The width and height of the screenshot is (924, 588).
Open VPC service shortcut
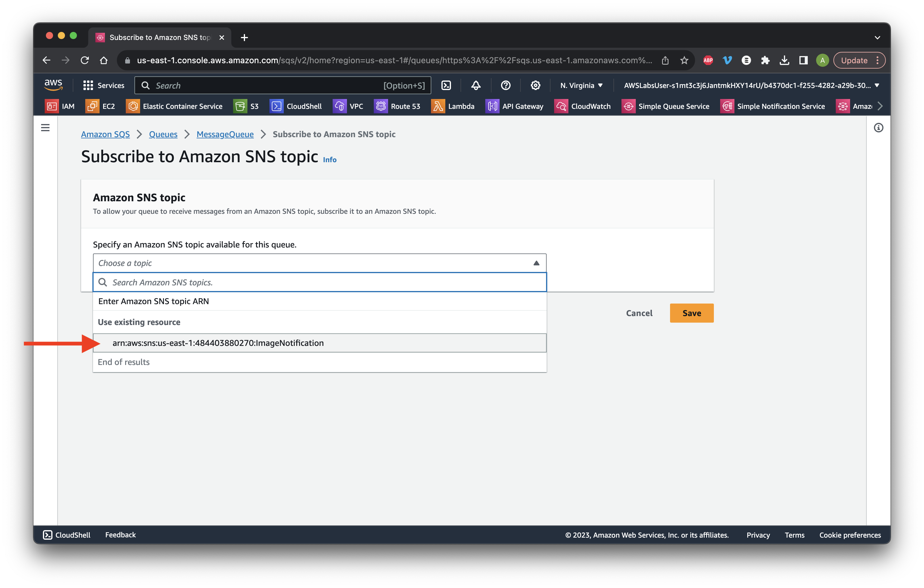[348, 106]
